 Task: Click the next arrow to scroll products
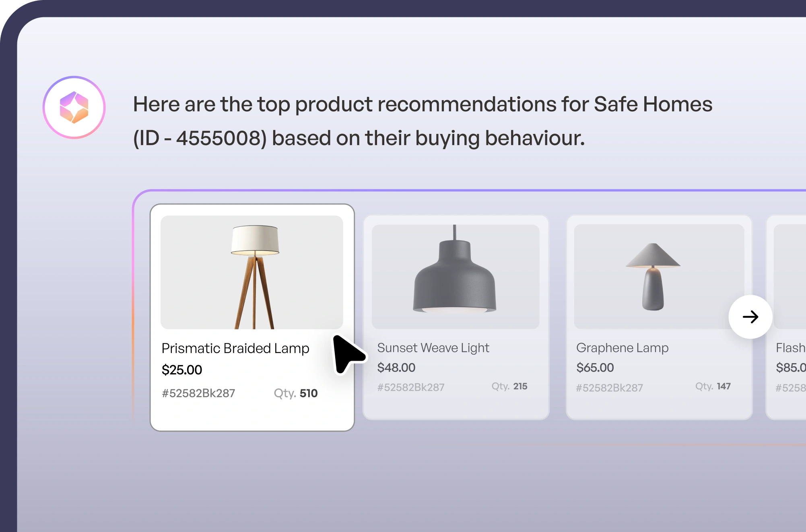coord(750,317)
